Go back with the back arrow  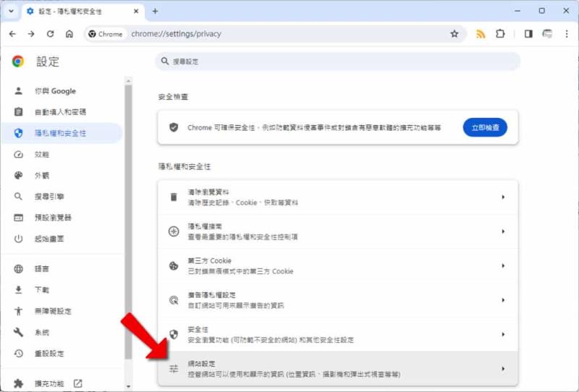click(12, 34)
